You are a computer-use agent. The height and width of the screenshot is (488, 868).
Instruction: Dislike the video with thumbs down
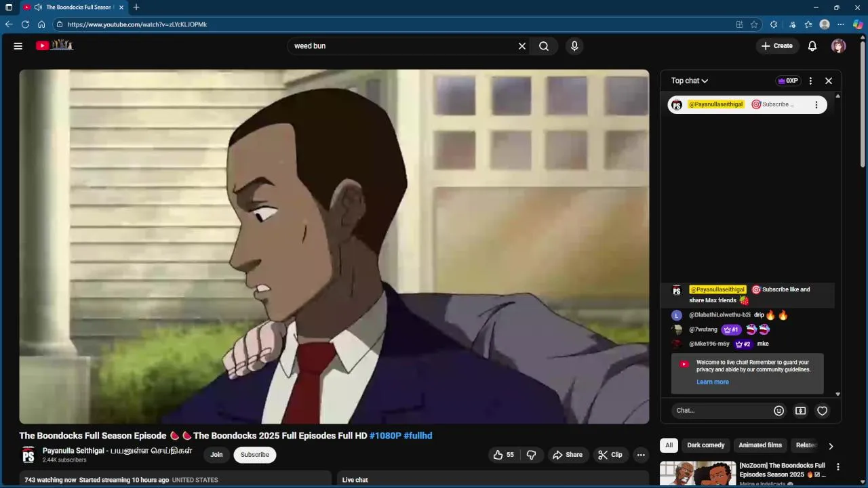click(x=532, y=455)
